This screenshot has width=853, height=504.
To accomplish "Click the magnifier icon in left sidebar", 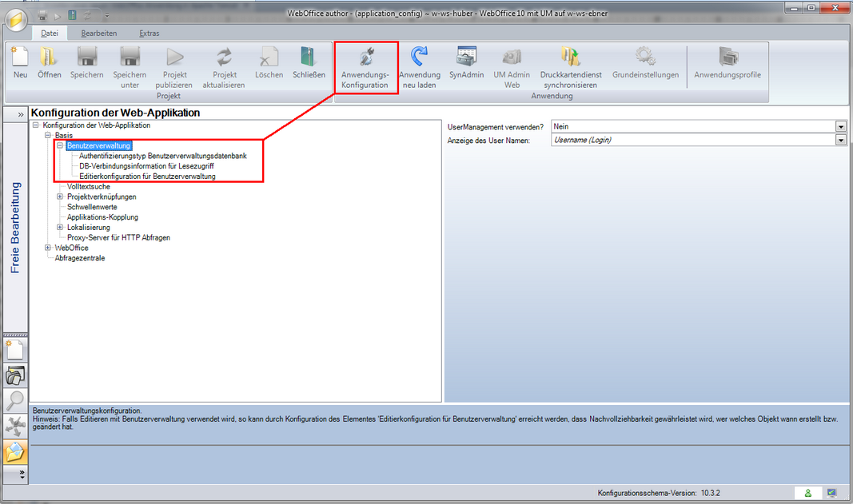I will 15,401.
